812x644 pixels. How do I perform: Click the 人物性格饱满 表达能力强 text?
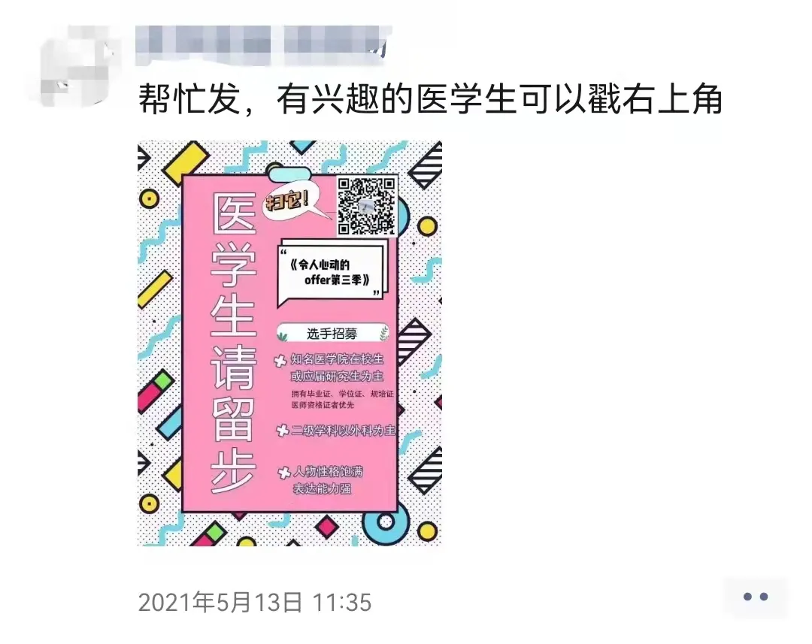click(x=329, y=480)
